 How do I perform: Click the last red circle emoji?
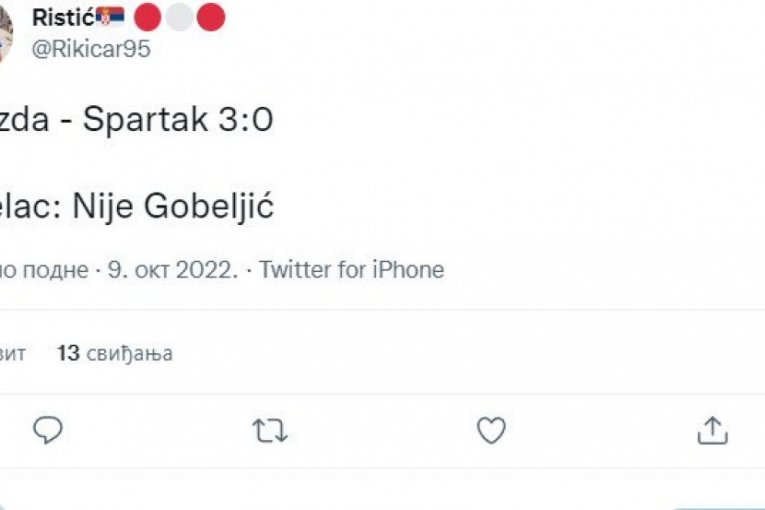pos(210,17)
